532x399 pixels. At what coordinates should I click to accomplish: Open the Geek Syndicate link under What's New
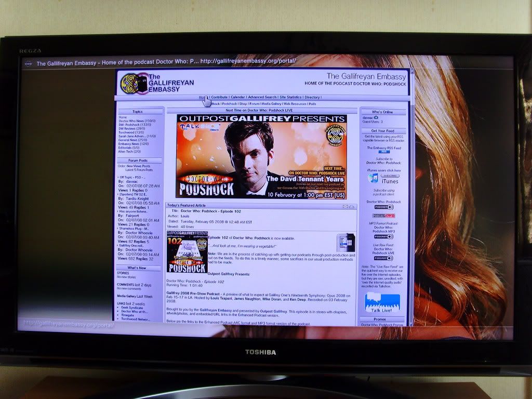132,308
